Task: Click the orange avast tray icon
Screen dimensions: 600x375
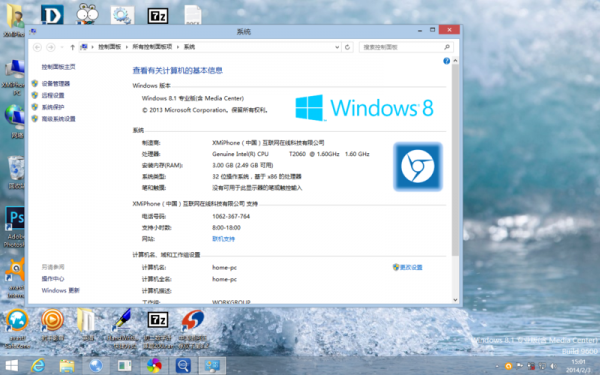Action: 508,366
